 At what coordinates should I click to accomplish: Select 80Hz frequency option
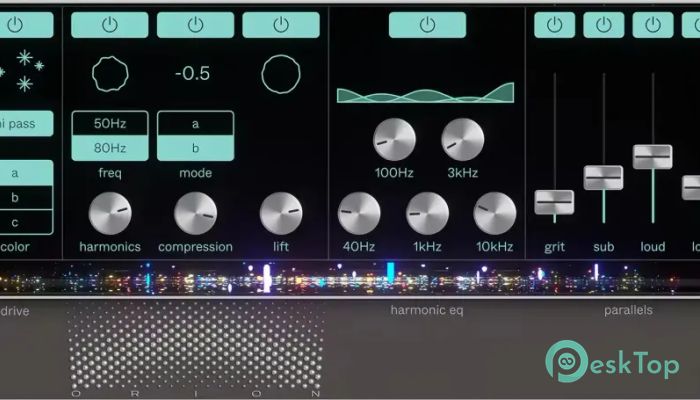tap(109, 149)
